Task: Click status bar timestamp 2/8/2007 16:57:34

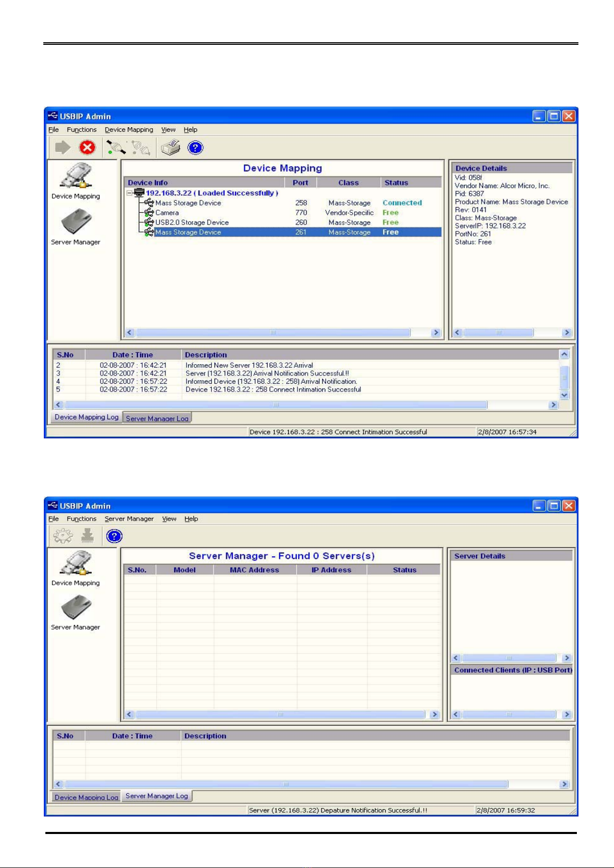Action: (507, 432)
